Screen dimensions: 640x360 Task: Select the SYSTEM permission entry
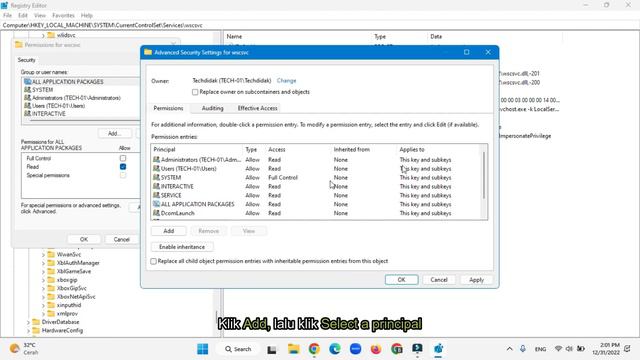315,178
